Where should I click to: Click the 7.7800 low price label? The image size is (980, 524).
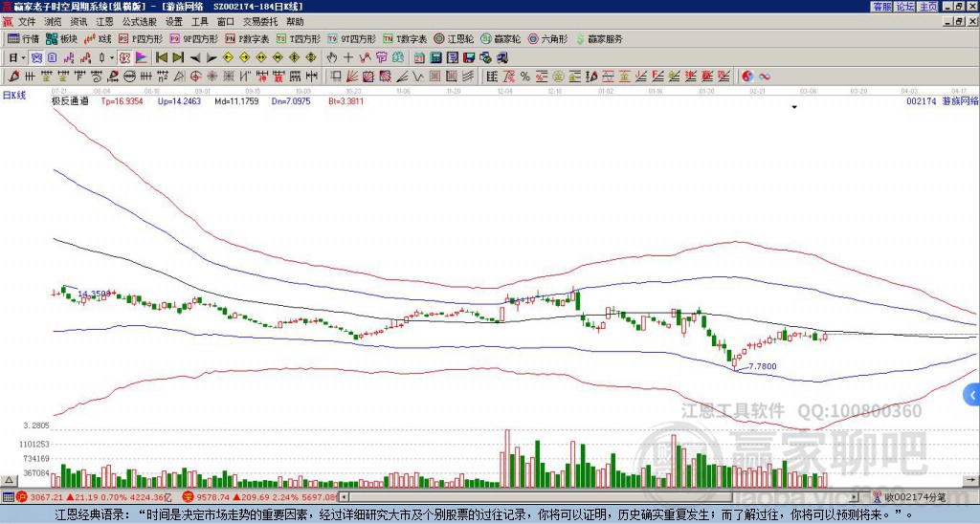763,366
